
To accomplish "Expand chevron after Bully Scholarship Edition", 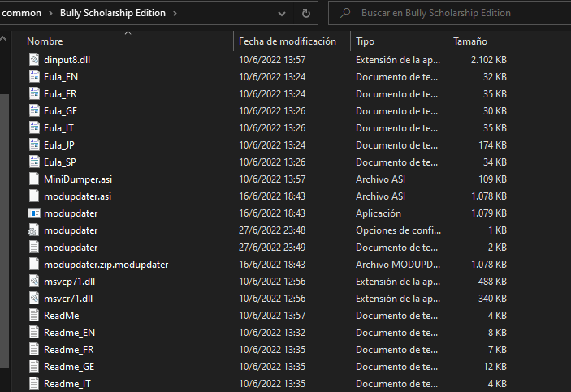I will 175,13.
